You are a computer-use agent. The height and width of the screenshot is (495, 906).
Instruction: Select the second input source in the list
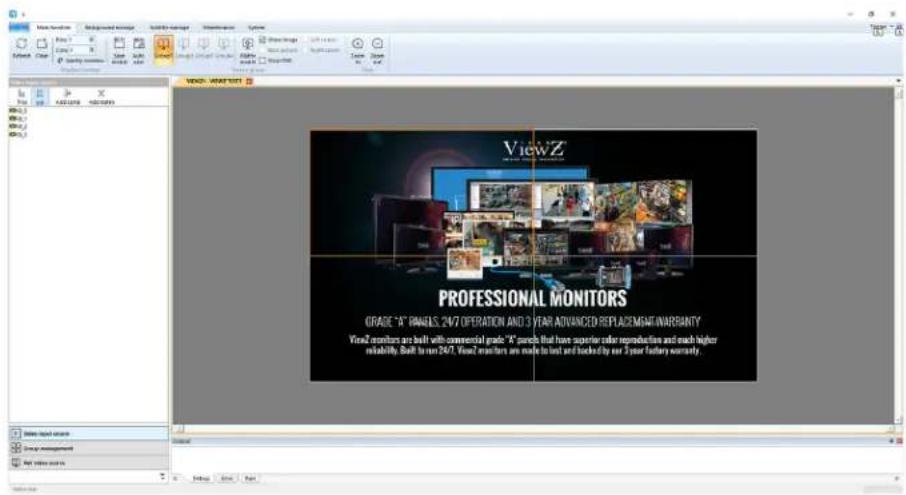[x=18, y=118]
